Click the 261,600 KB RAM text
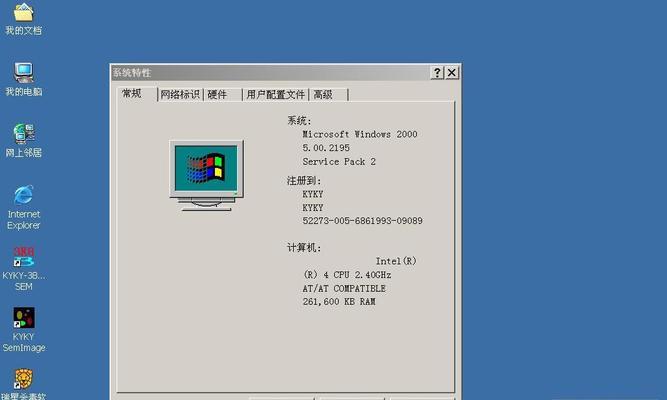 339,302
